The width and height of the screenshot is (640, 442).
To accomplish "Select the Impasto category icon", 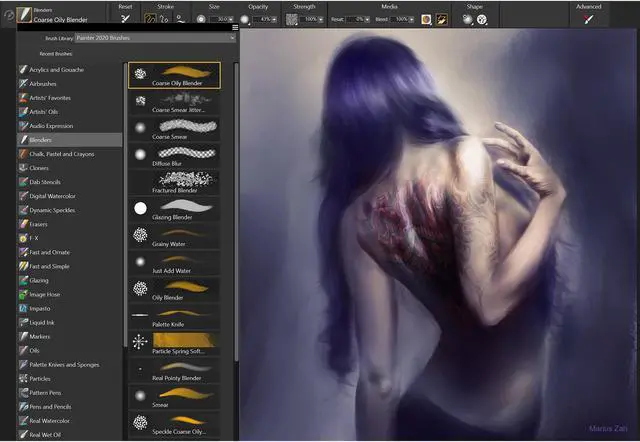I will (x=23, y=308).
